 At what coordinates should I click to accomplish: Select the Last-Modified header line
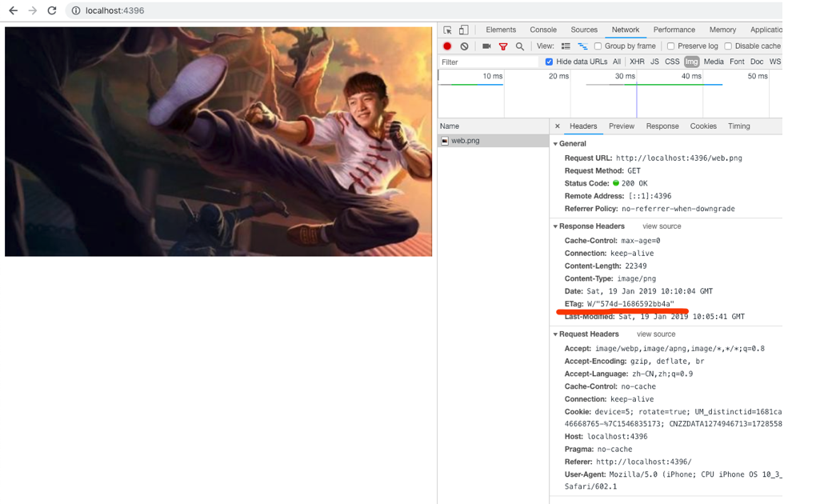[x=654, y=317]
